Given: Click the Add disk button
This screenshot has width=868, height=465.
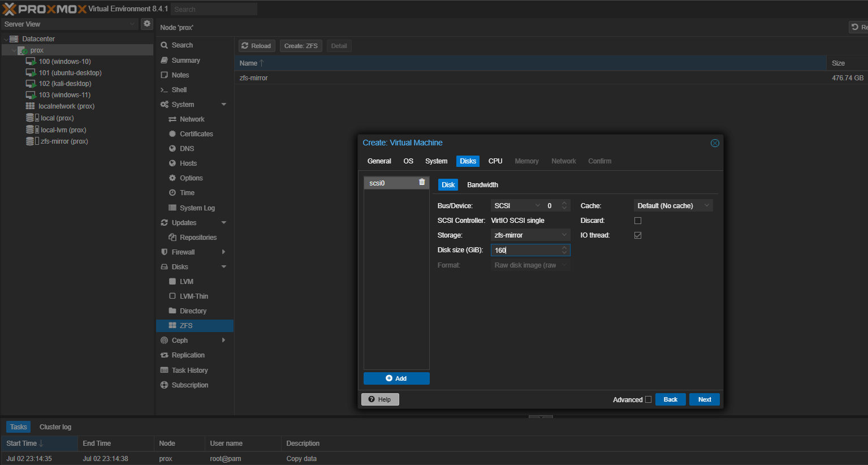Looking at the screenshot, I should pyautogui.click(x=396, y=378).
